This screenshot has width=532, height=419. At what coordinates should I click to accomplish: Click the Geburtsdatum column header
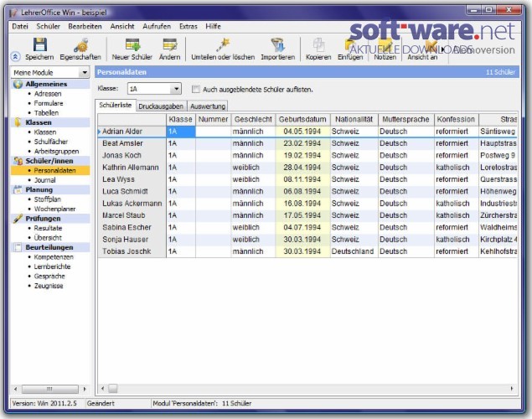pos(302,120)
